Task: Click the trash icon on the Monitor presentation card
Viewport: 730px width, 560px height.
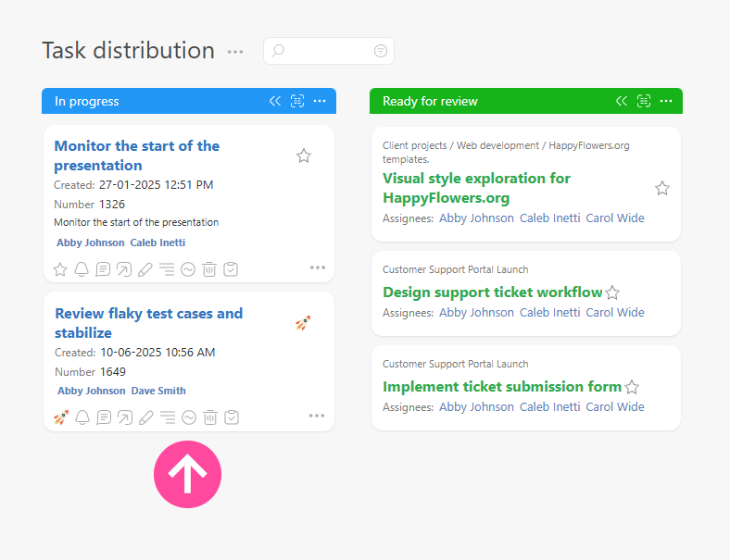Action: (209, 269)
